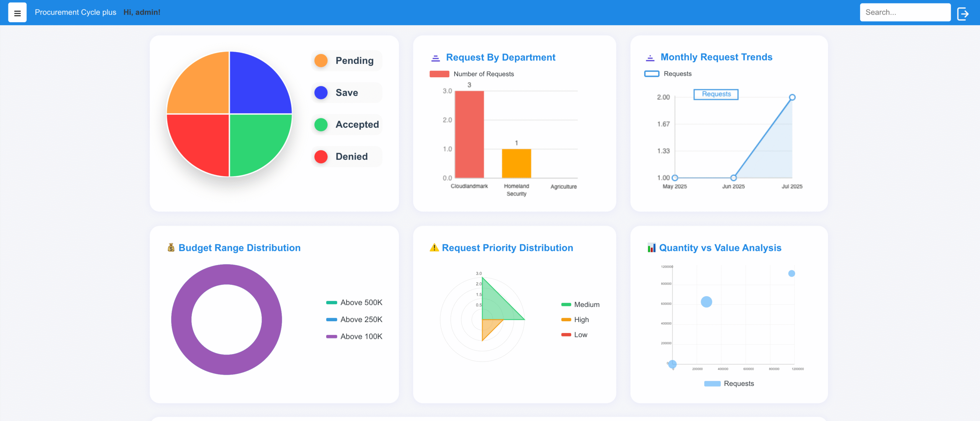Click the Procurement Cycle plus title link
Viewport: 980px width, 421px height.
click(x=75, y=12)
